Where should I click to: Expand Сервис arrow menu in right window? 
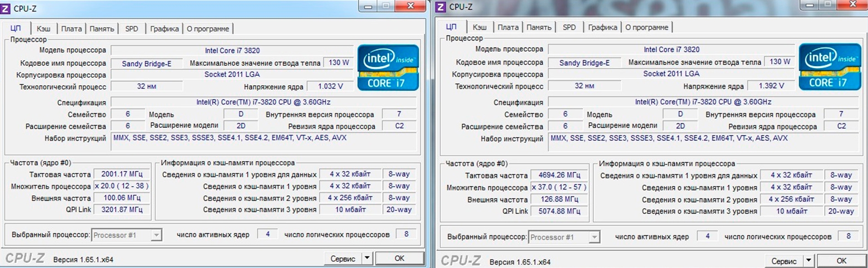click(x=808, y=261)
